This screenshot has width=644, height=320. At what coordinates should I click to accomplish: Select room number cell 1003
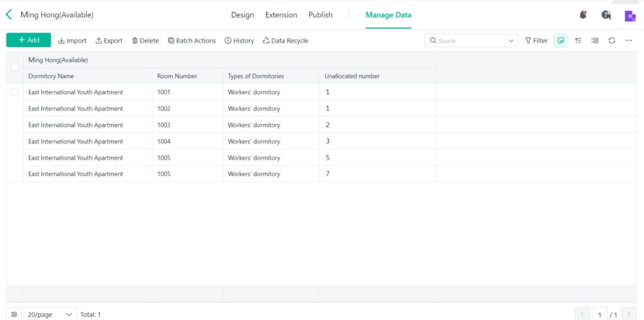coord(187,125)
